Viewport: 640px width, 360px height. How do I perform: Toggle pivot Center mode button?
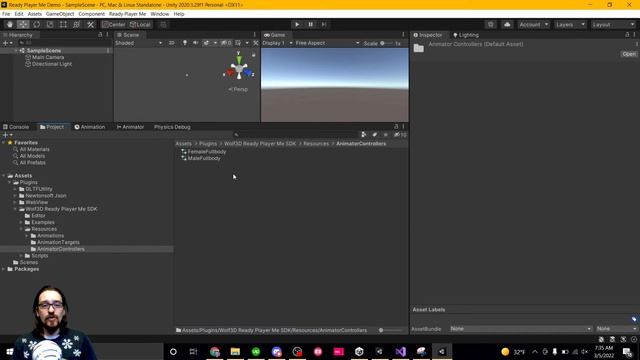pos(114,24)
